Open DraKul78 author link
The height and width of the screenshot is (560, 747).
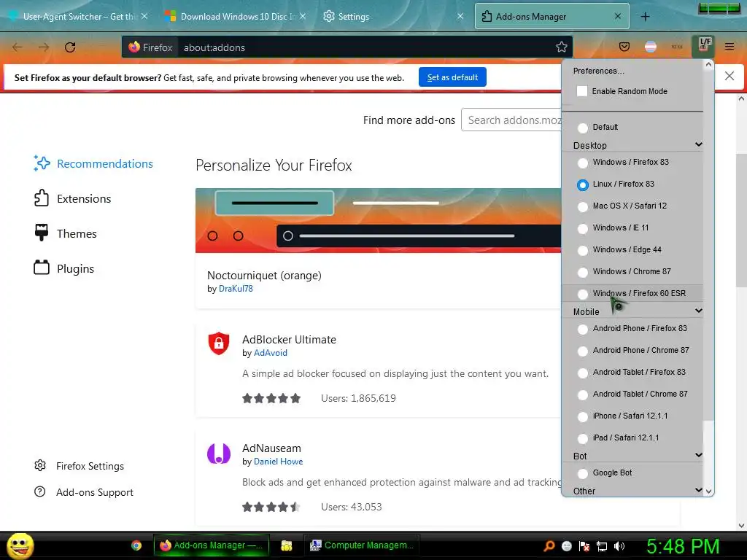coord(236,289)
